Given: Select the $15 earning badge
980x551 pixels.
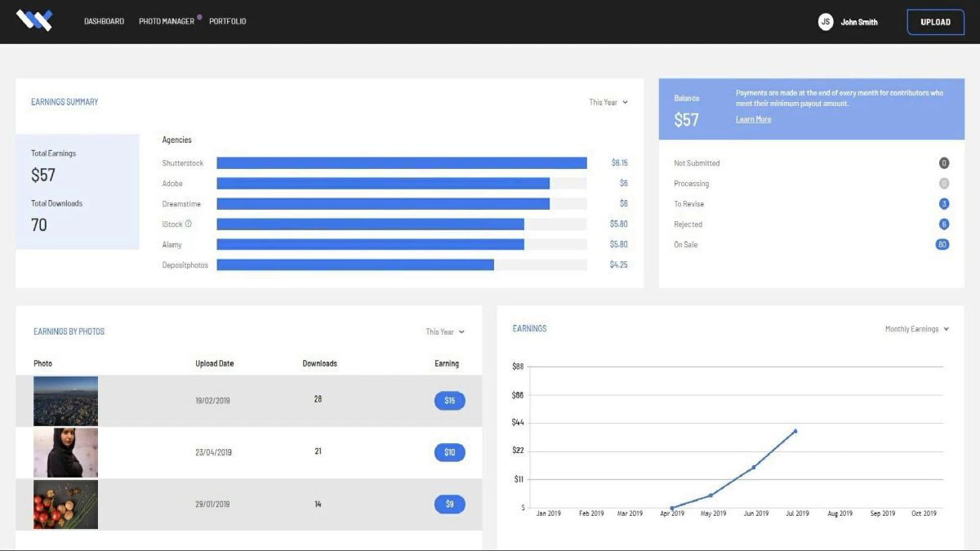Looking at the screenshot, I should (x=449, y=401).
